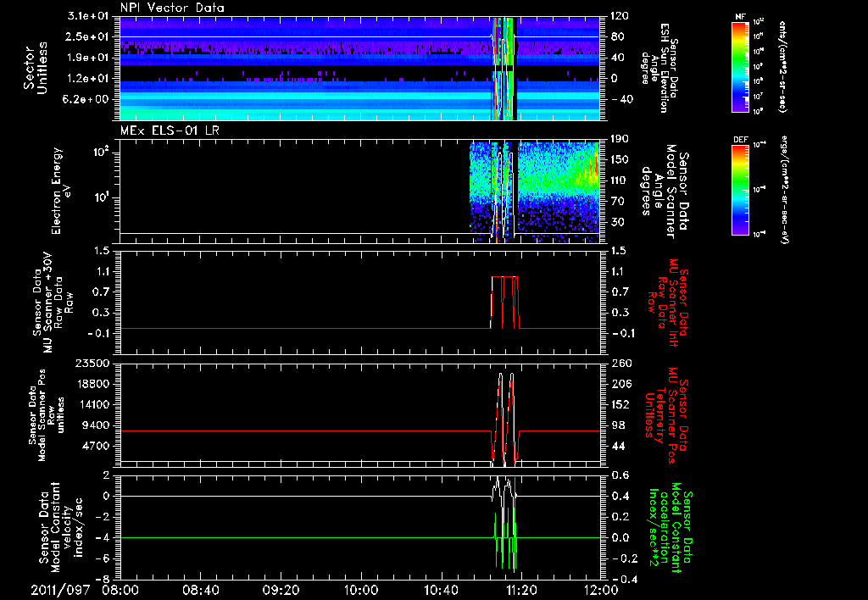The image size is (868, 600).
Task: Click the "150" scanner angle tick value
Action: coord(620,159)
